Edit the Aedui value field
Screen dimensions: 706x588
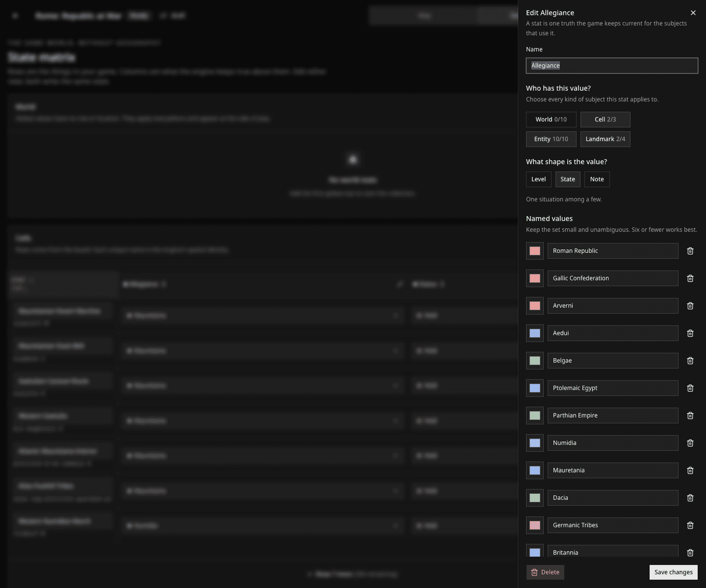(613, 333)
